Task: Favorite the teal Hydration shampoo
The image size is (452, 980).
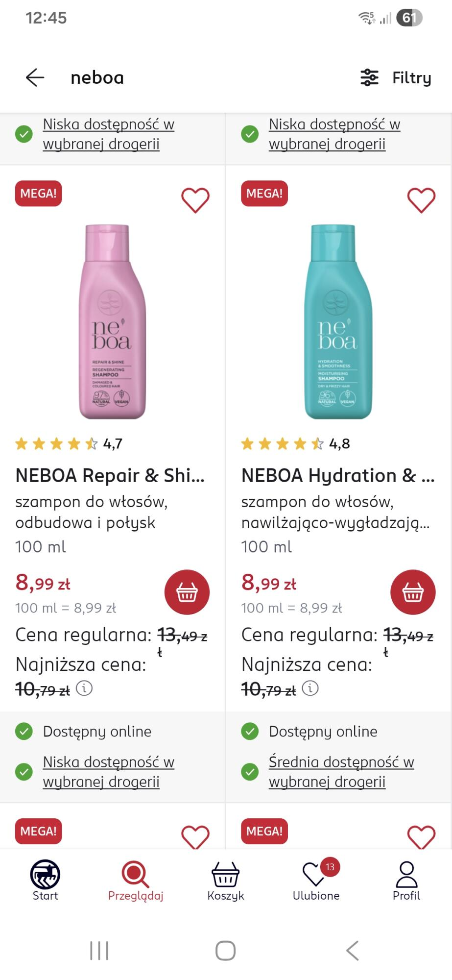Action: pos(421,200)
